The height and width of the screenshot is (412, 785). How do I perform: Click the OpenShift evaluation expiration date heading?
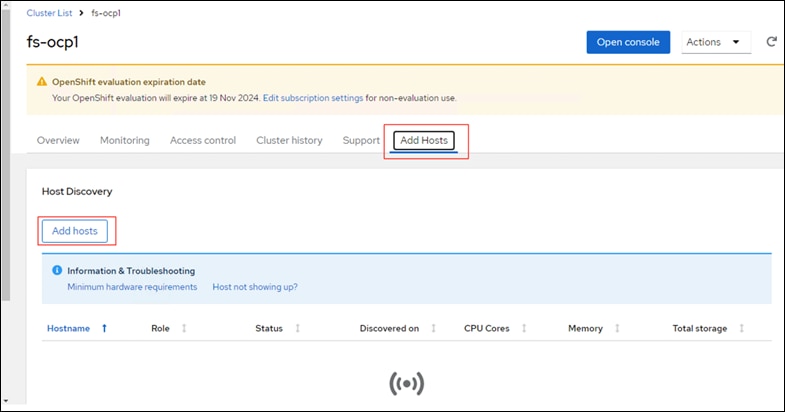click(x=129, y=82)
